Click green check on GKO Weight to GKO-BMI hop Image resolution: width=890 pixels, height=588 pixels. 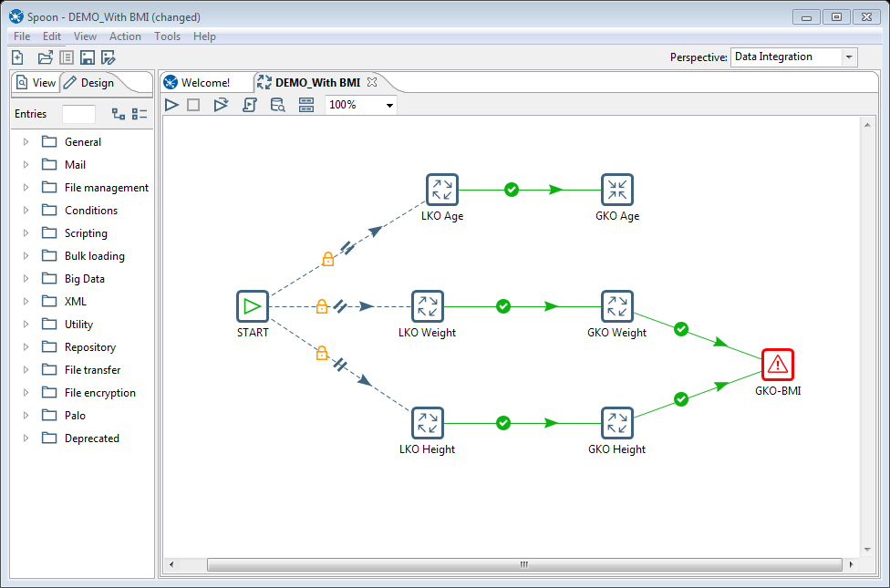(x=681, y=328)
